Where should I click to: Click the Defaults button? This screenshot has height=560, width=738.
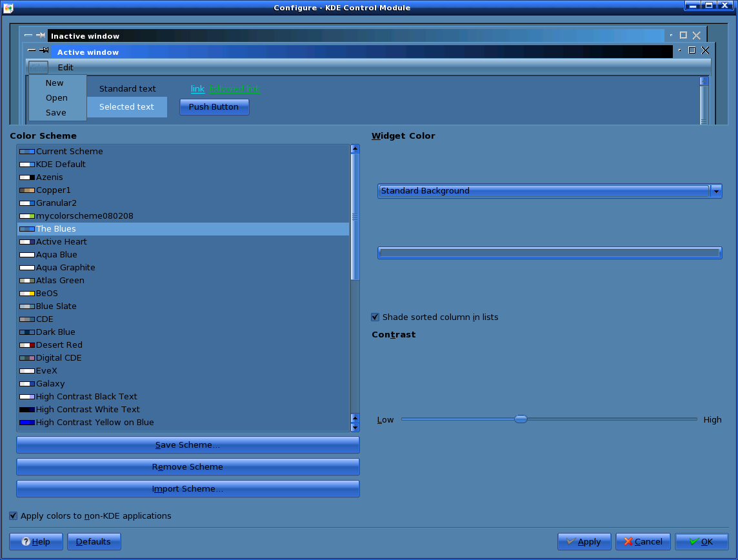pyautogui.click(x=94, y=542)
